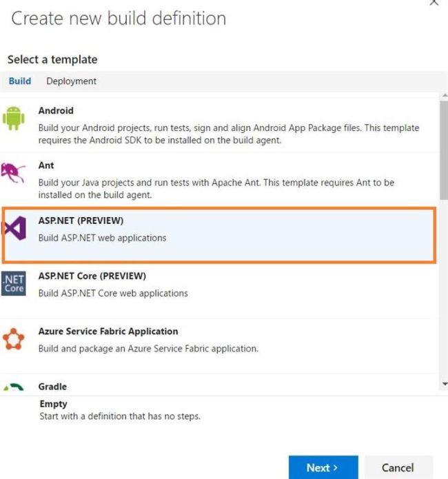Click the template list scrollbar thumb

click(x=444, y=148)
